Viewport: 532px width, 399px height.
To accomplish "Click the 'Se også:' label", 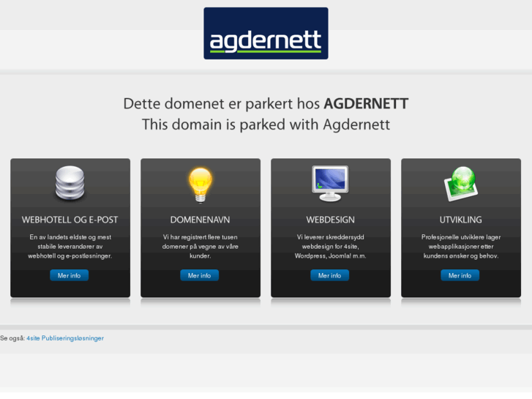I will [12, 338].
